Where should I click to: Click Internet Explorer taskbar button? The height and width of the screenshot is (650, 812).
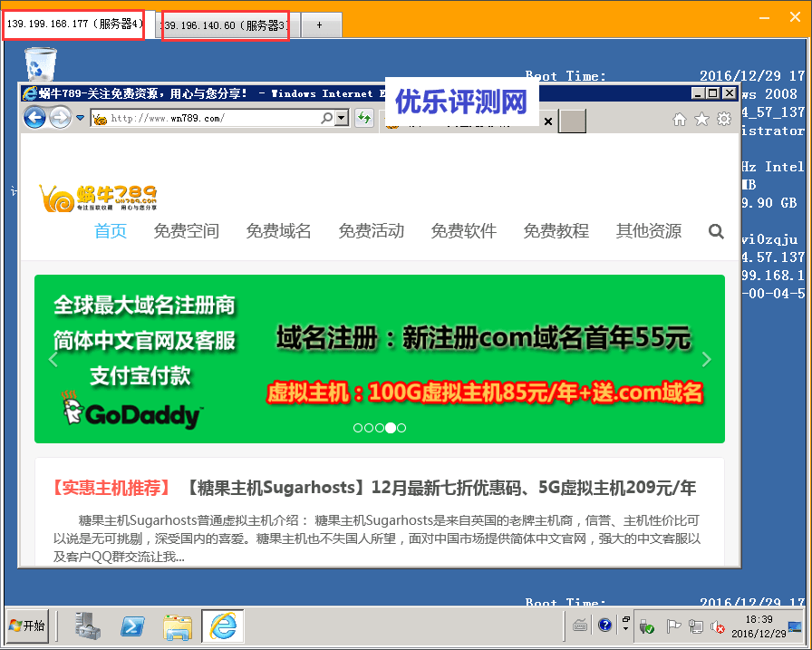[223, 626]
